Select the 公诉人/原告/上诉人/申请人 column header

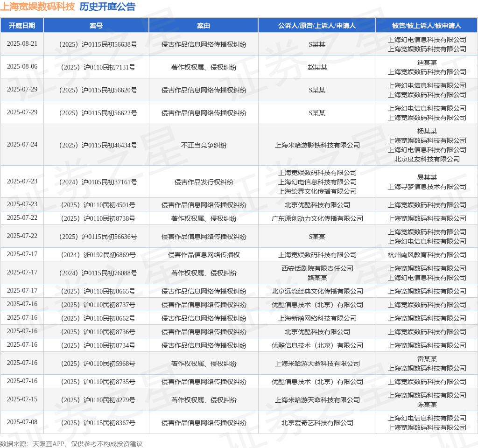[x=317, y=26]
